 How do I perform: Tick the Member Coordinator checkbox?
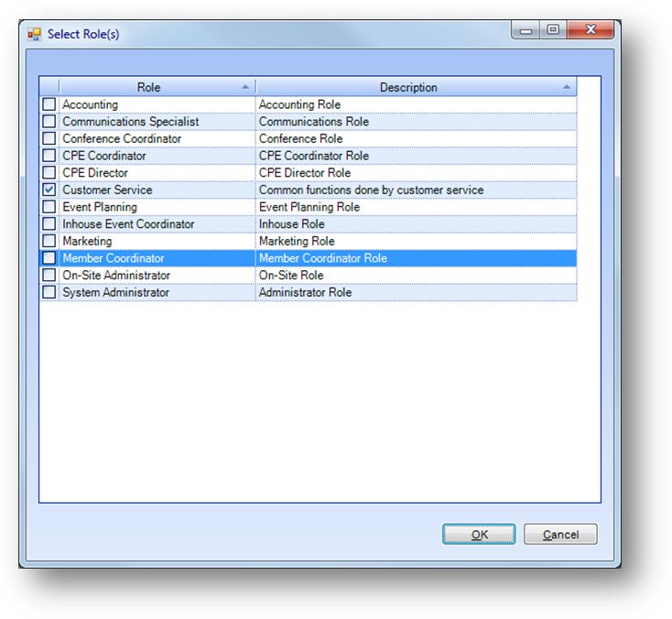(x=49, y=258)
